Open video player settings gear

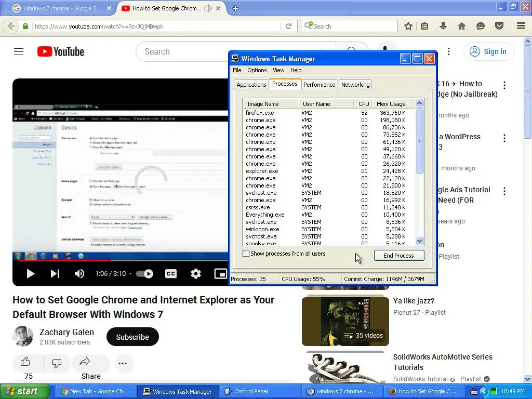point(196,273)
